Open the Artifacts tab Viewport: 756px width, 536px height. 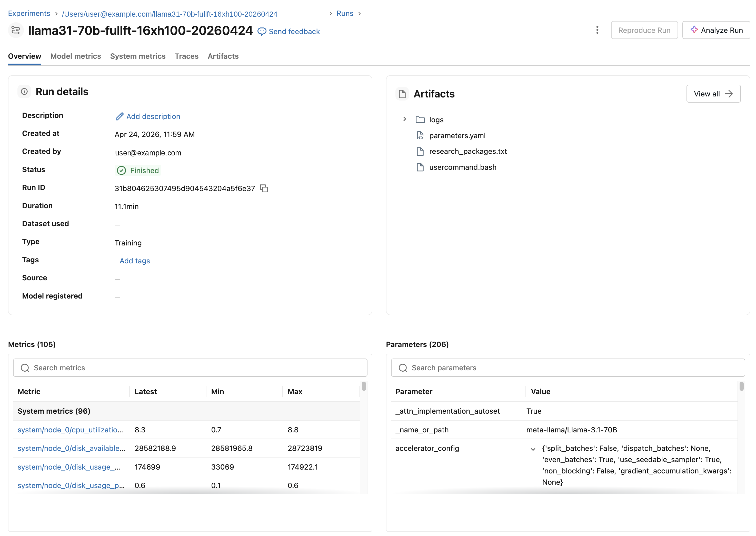click(x=223, y=56)
